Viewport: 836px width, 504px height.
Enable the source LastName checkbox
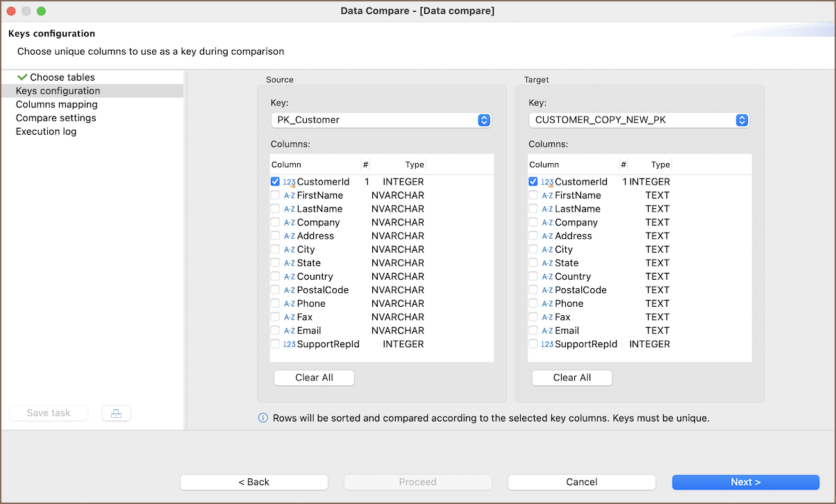coord(276,209)
